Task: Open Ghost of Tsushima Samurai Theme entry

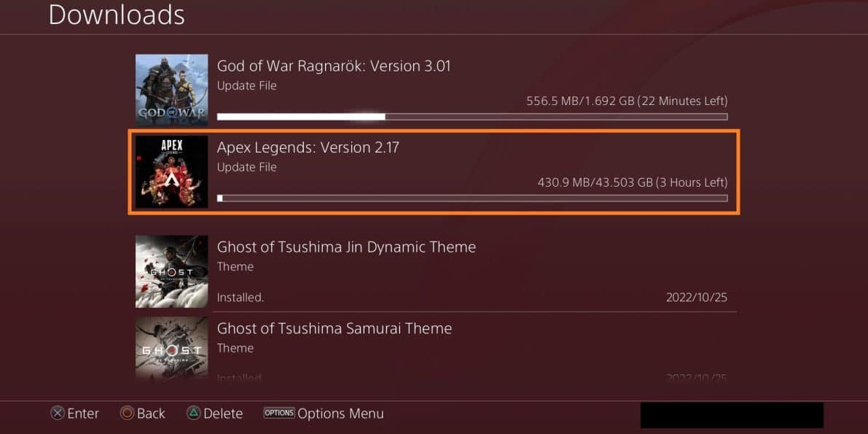Action: point(436,349)
